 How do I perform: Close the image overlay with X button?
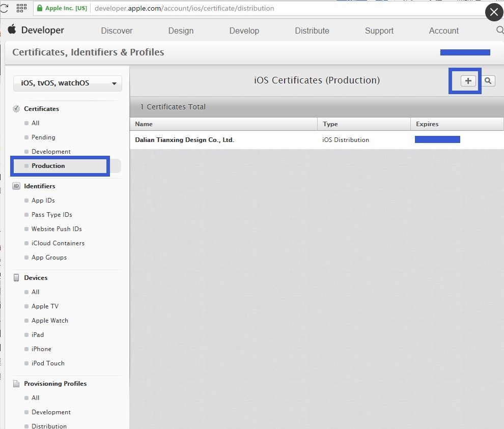tap(494, 12)
